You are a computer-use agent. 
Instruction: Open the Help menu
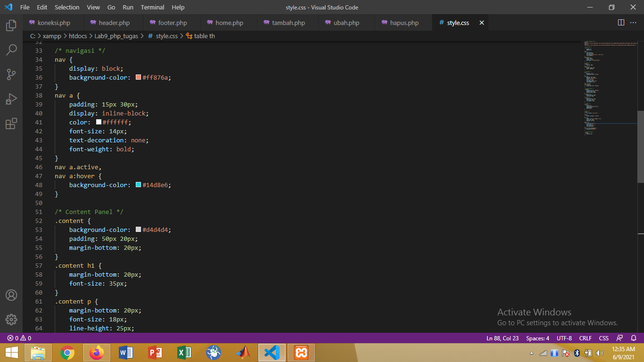tap(178, 7)
